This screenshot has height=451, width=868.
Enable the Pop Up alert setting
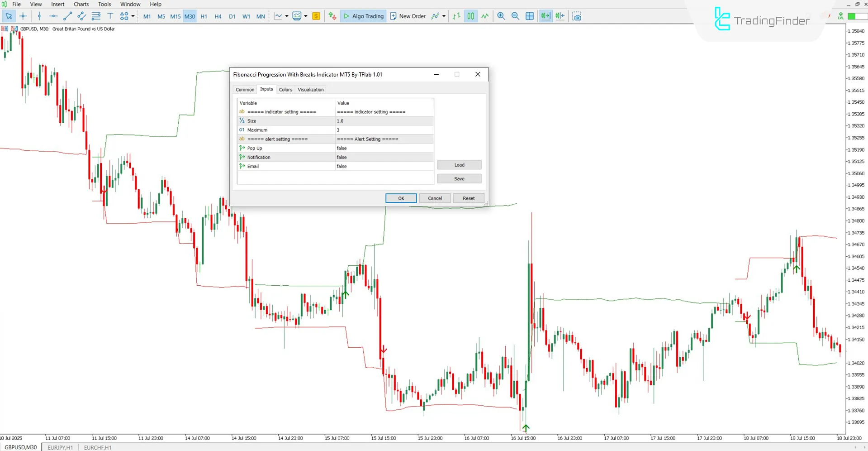click(x=384, y=148)
